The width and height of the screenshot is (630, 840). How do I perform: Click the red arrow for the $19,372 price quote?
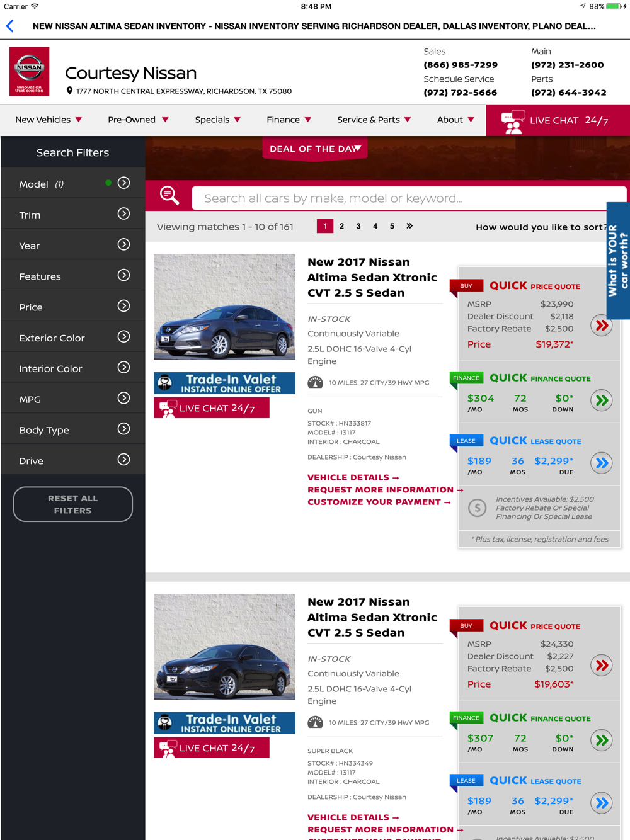click(x=602, y=326)
